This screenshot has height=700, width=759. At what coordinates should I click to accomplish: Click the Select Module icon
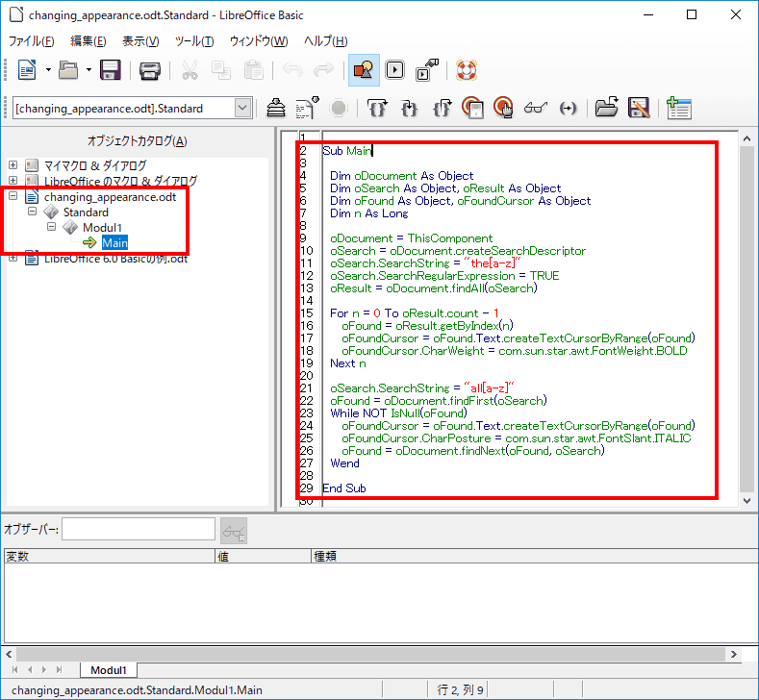coord(426,70)
